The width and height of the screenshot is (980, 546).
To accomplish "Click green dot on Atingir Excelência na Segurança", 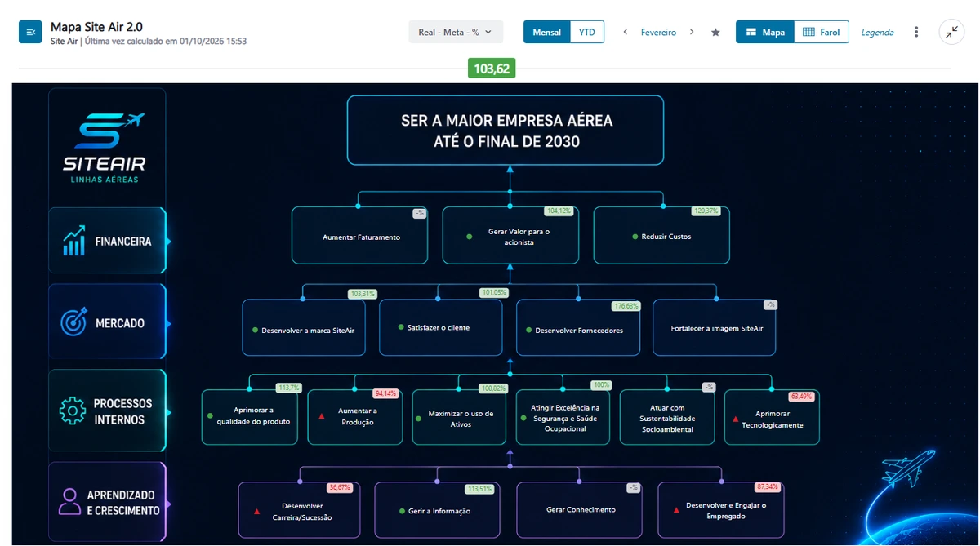I will point(523,417).
